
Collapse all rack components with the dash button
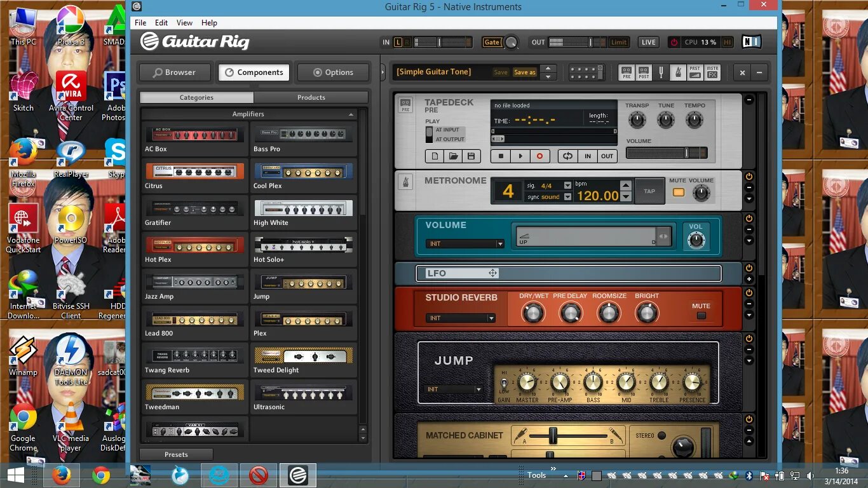coord(759,72)
